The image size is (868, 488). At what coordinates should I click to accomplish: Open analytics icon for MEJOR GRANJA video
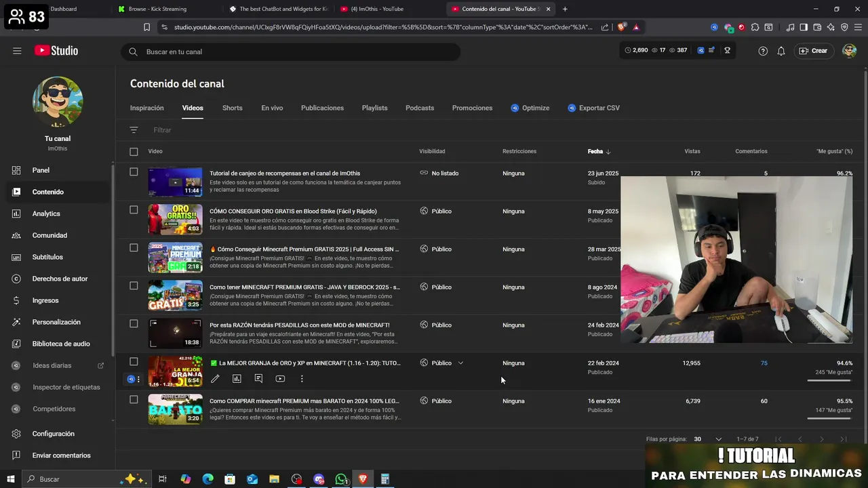pos(237,379)
